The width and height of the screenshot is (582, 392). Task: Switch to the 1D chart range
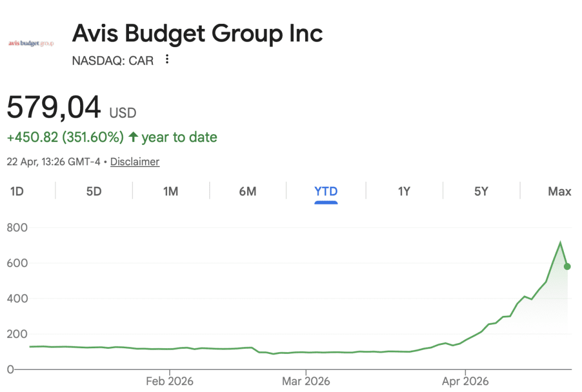pyautogui.click(x=17, y=191)
